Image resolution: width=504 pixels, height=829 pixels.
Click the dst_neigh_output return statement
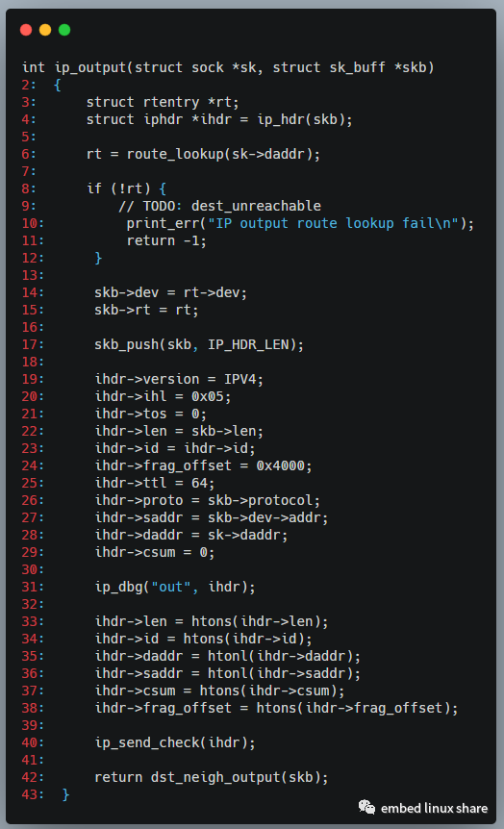pyautogui.click(x=211, y=777)
